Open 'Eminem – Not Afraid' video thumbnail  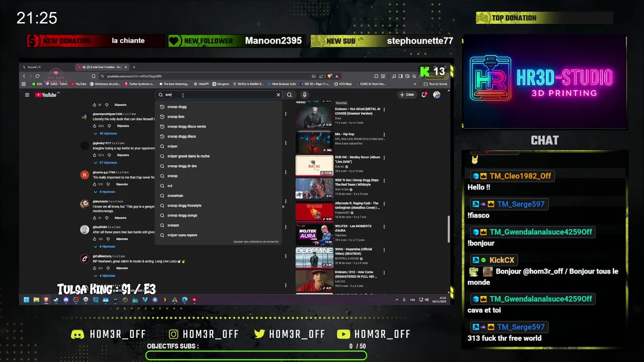click(314, 117)
